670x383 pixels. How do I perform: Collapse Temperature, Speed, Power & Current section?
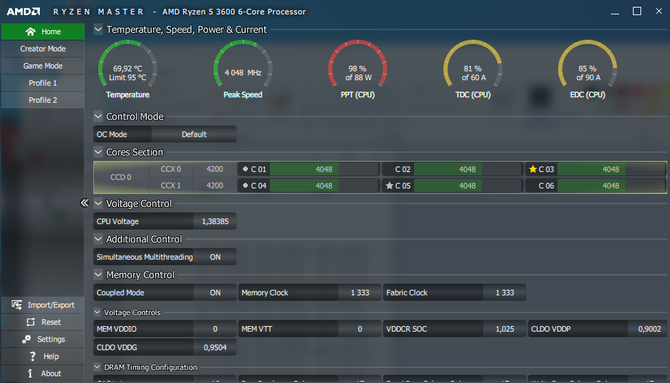pyautogui.click(x=98, y=29)
